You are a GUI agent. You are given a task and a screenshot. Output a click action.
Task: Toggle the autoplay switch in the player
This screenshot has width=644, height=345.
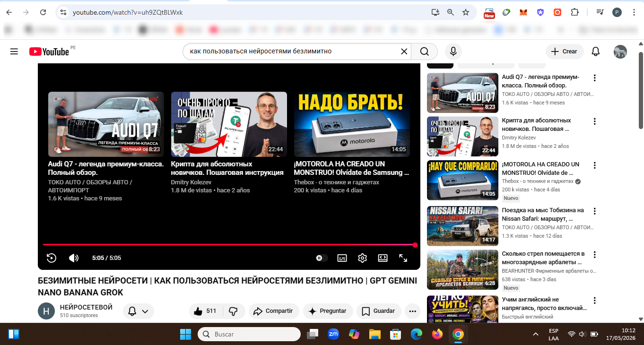(x=322, y=258)
